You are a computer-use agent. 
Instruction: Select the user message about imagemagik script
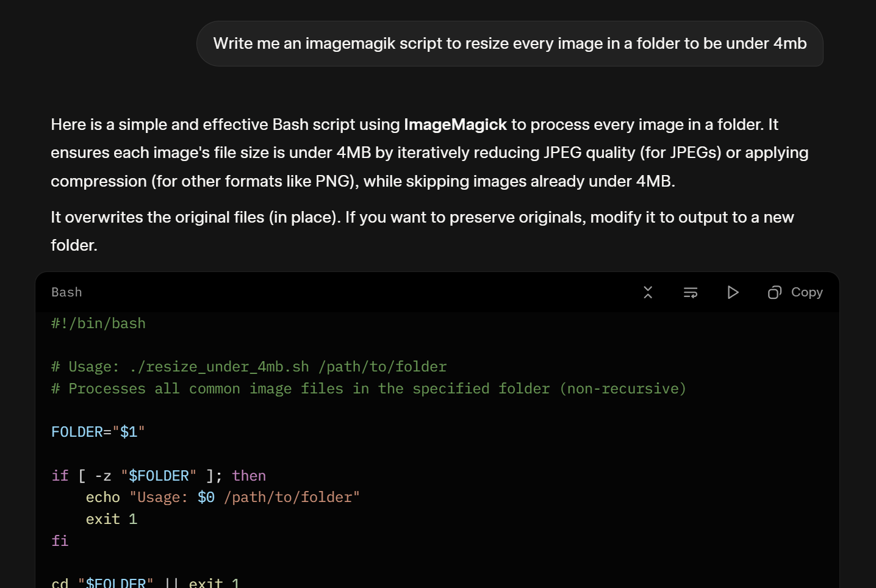(510, 44)
